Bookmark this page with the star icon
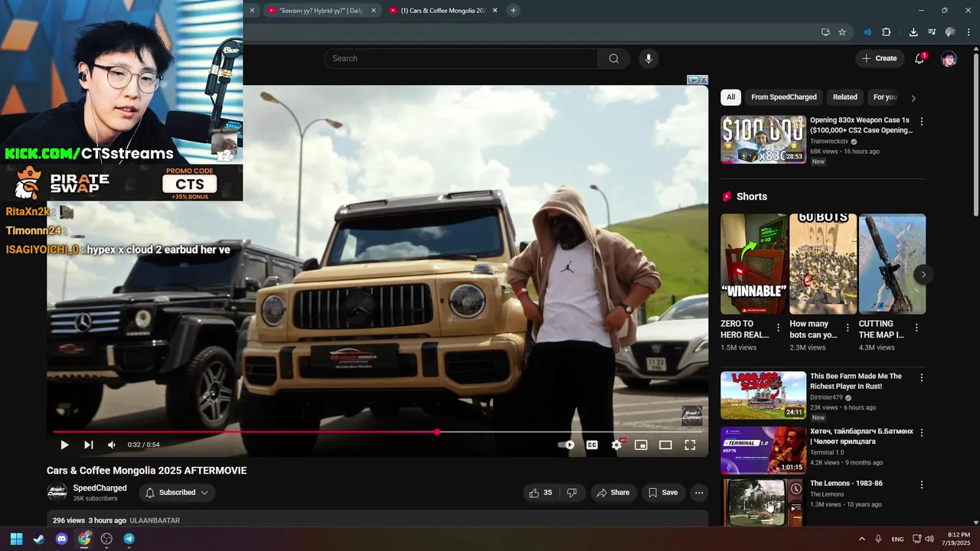 point(842,32)
